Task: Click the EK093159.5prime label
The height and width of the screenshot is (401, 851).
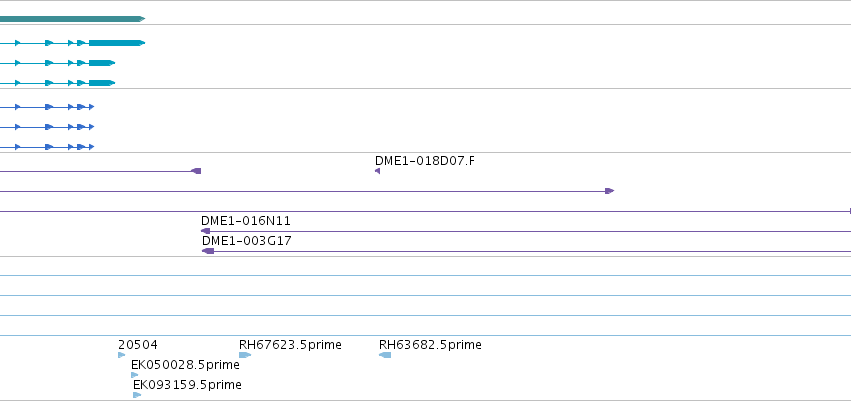Action: point(187,385)
